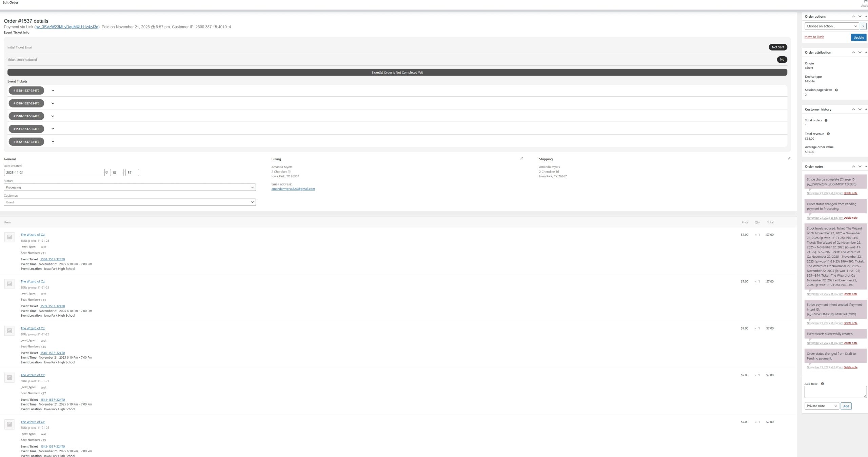Expand ticket #1538-1537-324T0 details

[53, 91]
